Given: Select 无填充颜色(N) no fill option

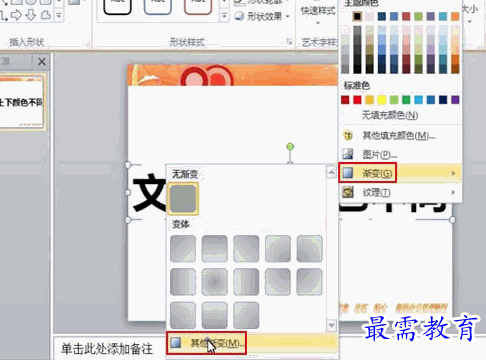Looking at the screenshot, I should (x=400, y=115).
